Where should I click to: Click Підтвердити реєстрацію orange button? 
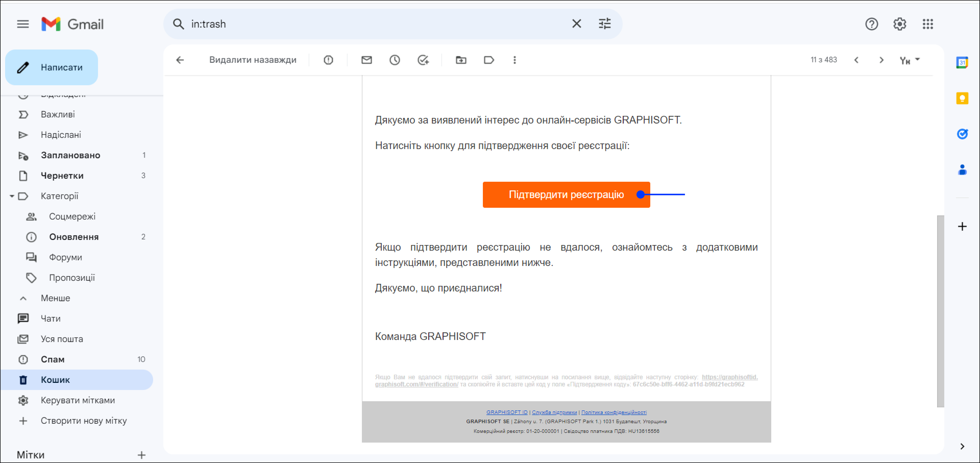coord(566,195)
